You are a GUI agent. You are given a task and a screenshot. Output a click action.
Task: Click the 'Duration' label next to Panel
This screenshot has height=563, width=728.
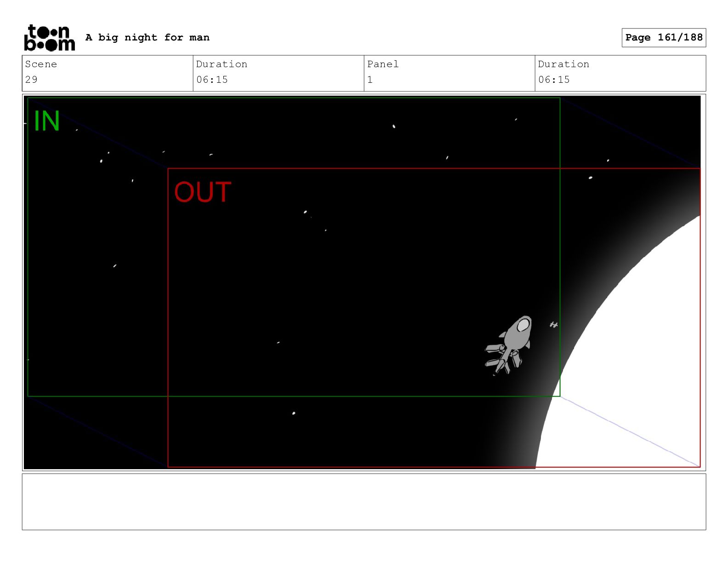[x=563, y=64]
